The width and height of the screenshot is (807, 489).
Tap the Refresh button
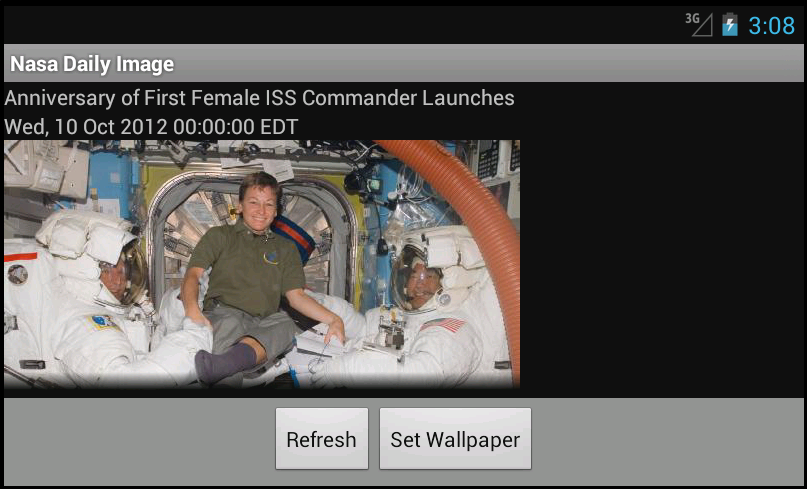coord(322,439)
